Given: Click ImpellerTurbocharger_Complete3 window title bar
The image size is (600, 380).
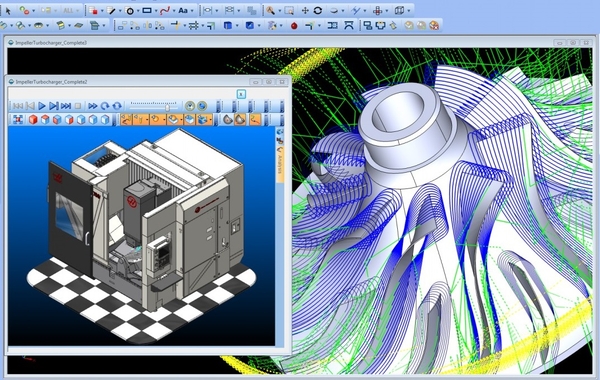Looking at the screenshot, I should [x=300, y=42].
